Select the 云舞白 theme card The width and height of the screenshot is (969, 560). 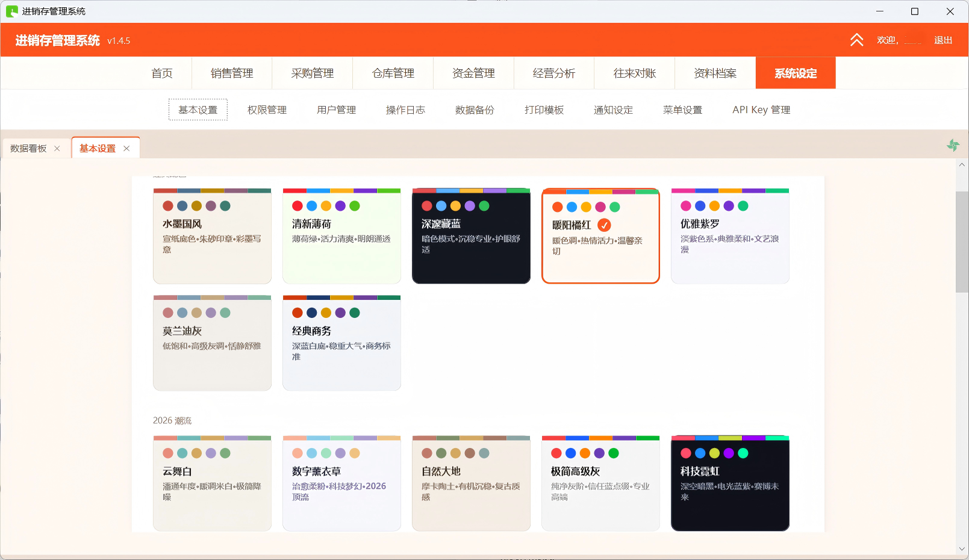click(212, 483)
